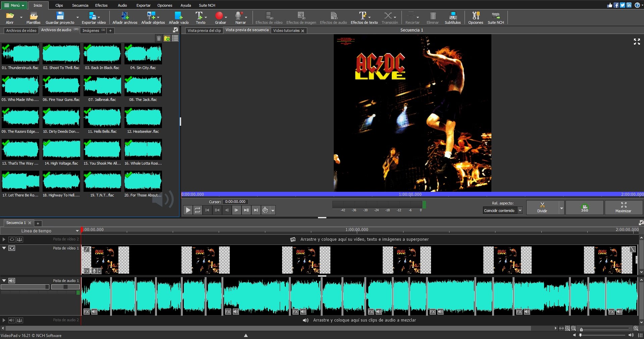Go to the end of the sequence

tap(256, 210)
